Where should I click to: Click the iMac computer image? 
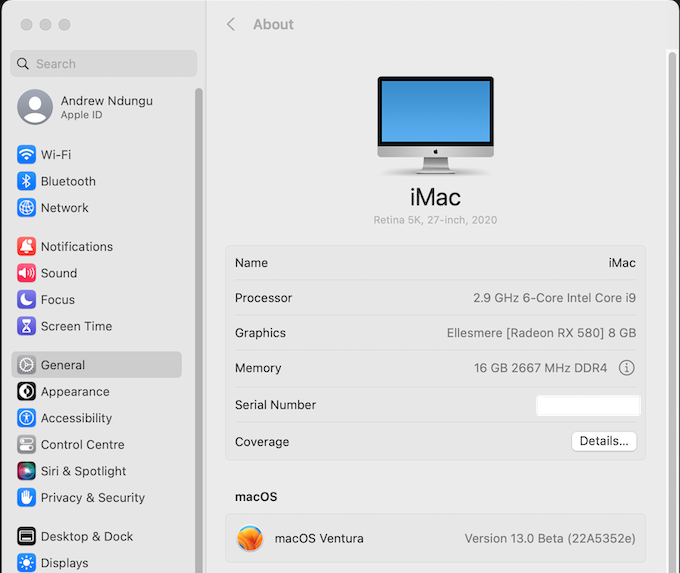(435, 125)
